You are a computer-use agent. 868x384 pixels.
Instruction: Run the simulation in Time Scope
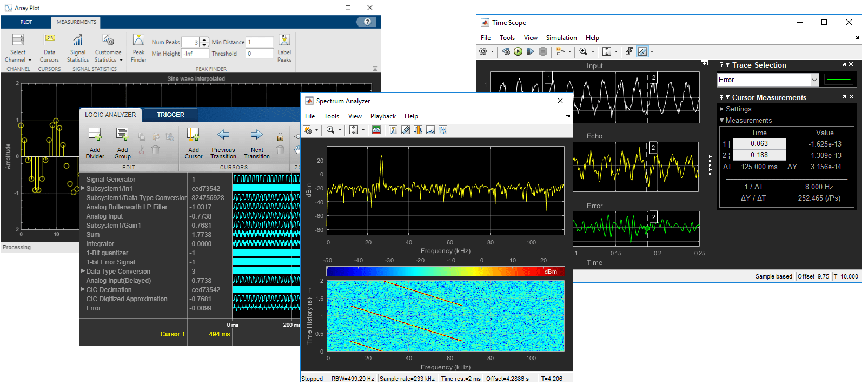pyautogui.click(x=518, y=51)
